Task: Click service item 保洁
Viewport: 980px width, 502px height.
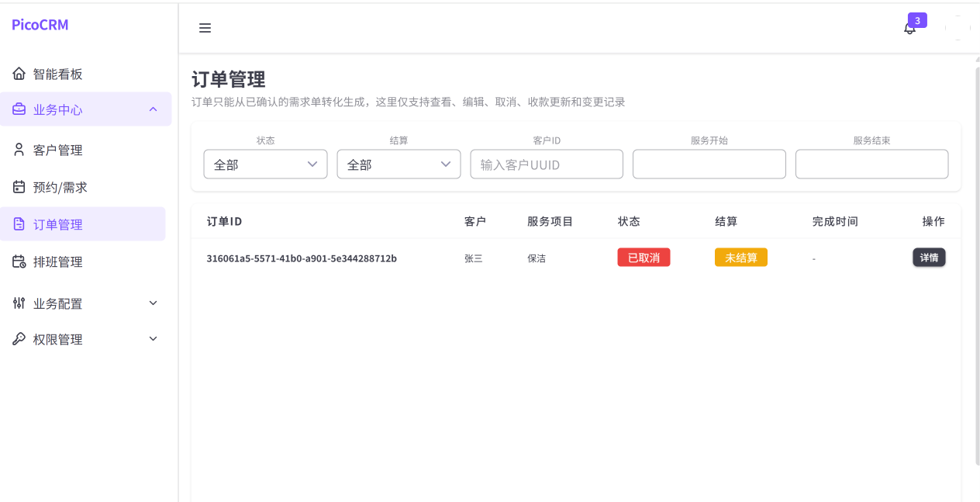Action: tap(537, 258)
